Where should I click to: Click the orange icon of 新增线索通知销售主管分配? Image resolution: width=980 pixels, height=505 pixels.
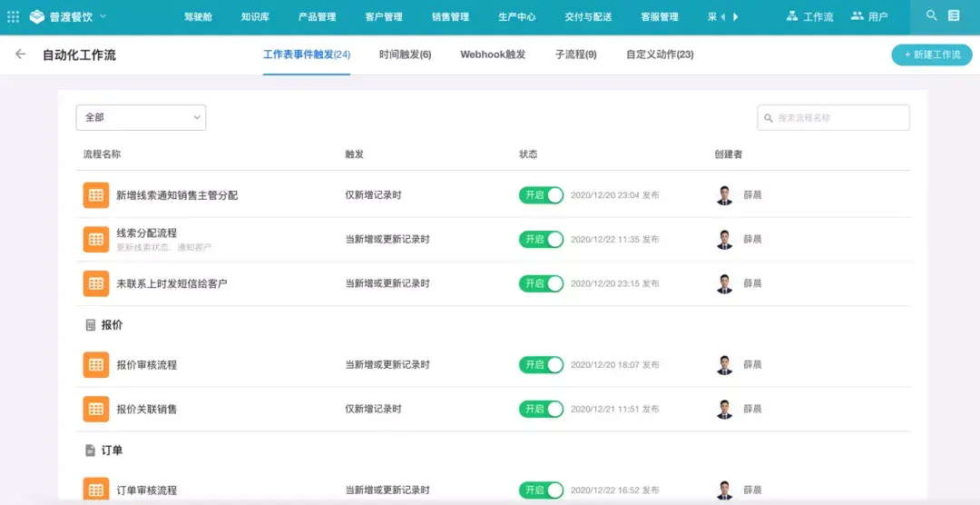coord(95,195)
